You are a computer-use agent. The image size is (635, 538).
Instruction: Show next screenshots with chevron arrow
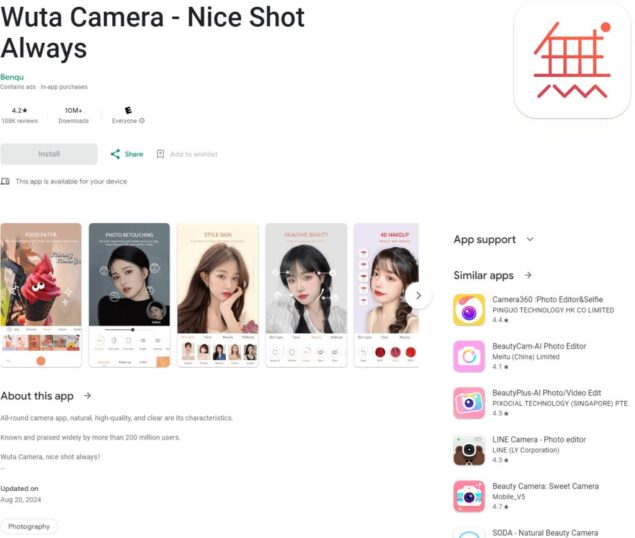tap(418, 296)
